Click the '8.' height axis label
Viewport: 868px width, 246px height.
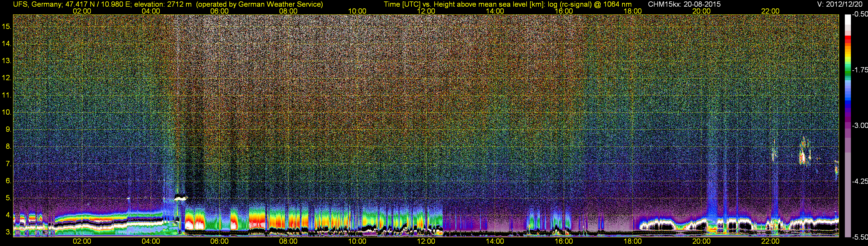click(8, 147)
